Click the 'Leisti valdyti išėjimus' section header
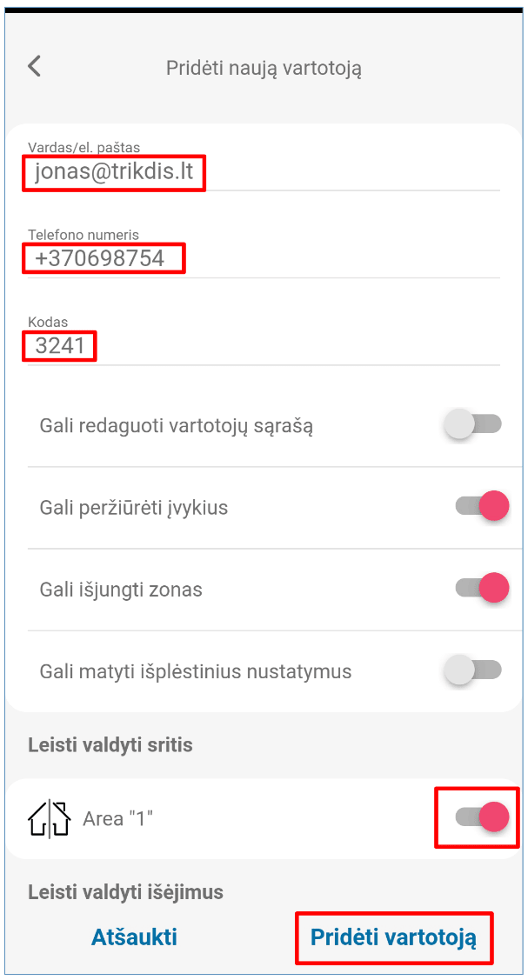528x980 pixels. click(125, 892)
